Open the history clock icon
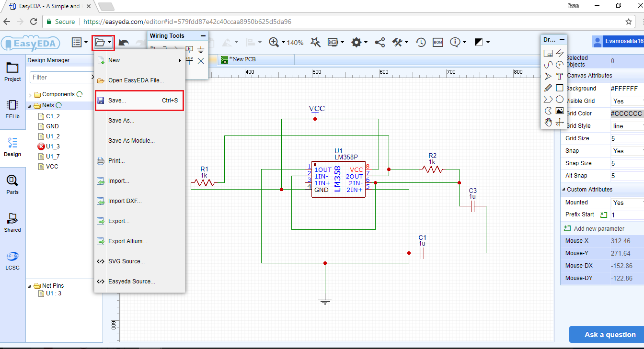Screen dimensions: 644x349 (x=420, y=42)
